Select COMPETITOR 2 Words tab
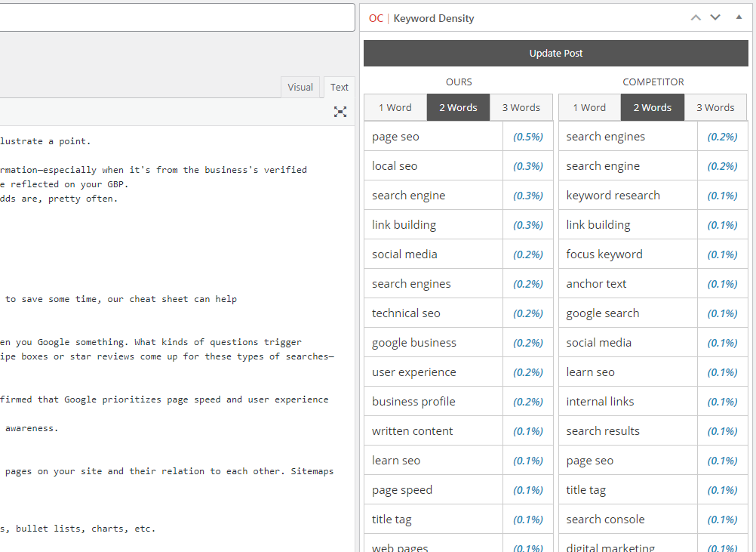 [653, 107]
